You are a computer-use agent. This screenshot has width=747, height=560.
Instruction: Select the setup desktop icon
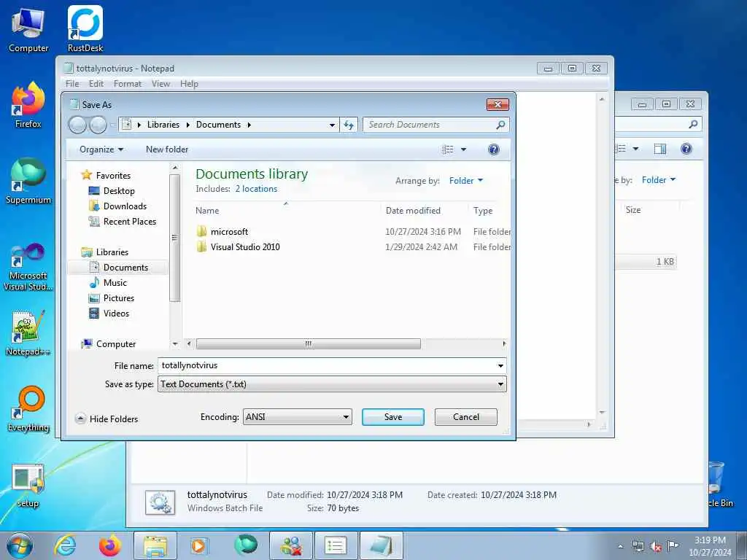point(28,486)
